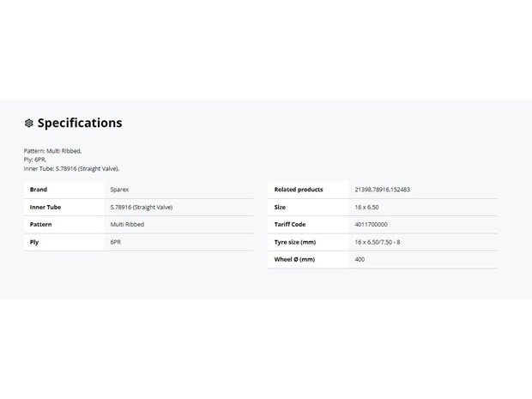Click the Size label cell
The width and height of the screenshot is (532, 399).
tap(308, 208)
